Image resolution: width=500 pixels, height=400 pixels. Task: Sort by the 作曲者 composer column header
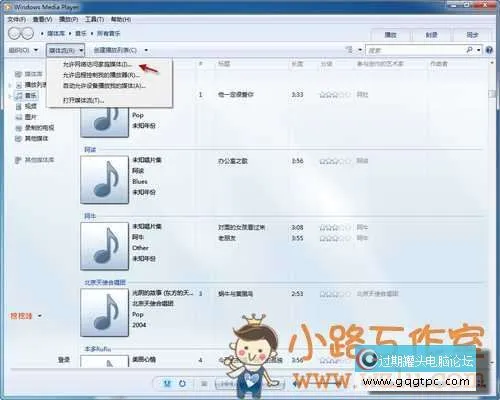tap(439, 63)
